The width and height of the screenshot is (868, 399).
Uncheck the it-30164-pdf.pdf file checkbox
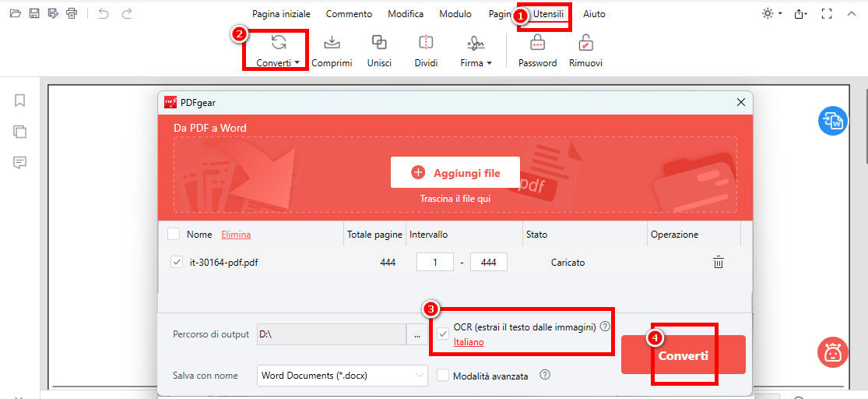pos(177,262)
